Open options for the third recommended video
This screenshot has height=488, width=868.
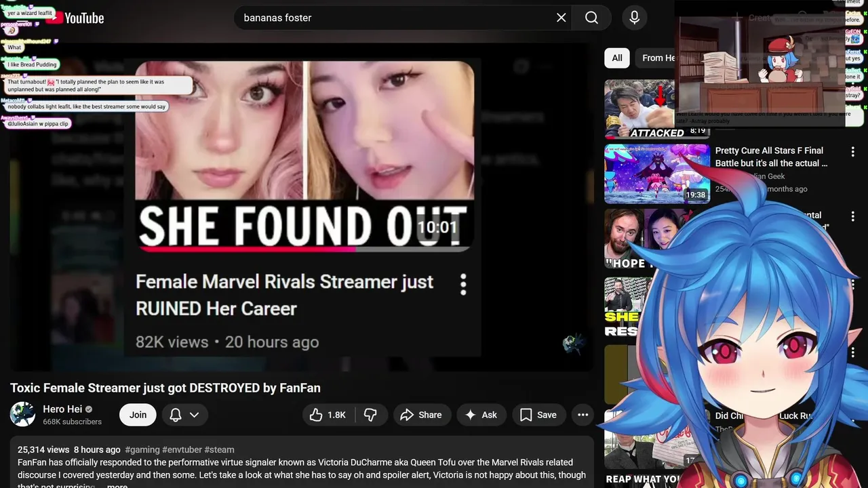(x=853, y=218)
